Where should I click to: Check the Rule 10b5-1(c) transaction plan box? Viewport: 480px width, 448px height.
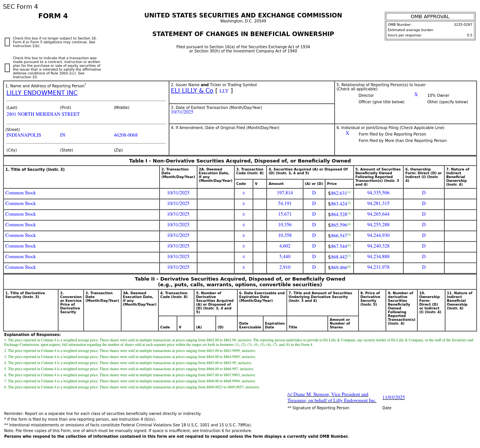(7, 68)
